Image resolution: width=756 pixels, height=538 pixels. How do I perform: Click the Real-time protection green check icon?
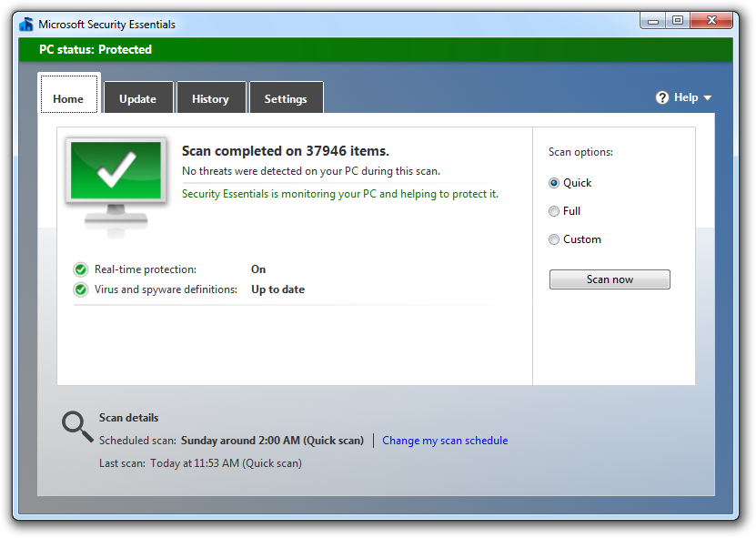(81, 269)
